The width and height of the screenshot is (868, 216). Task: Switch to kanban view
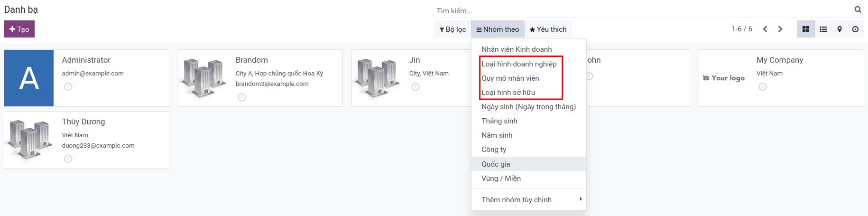point(805,29)
